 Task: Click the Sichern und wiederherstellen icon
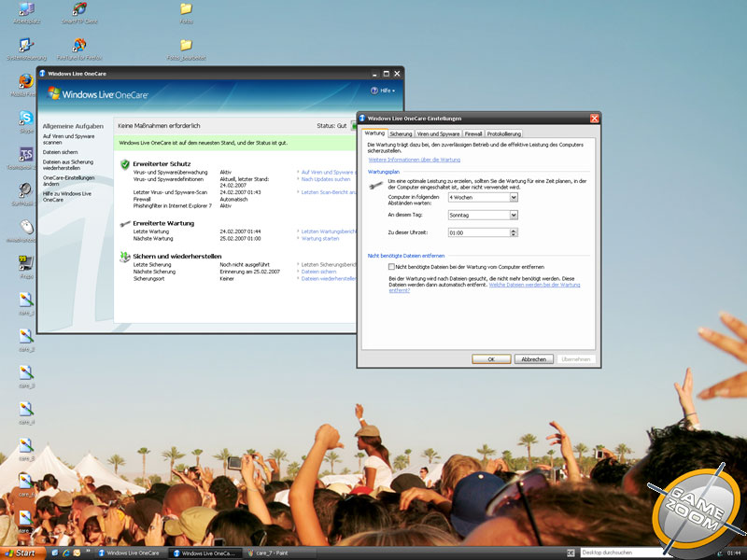point(125,257)
